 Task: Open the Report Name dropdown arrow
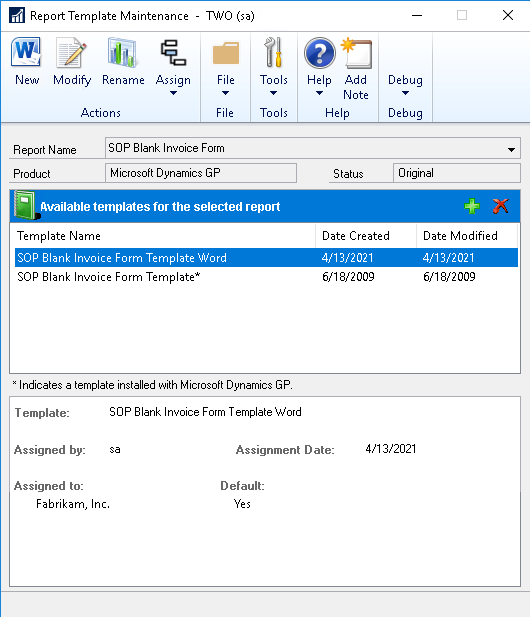tap(511, 150)
